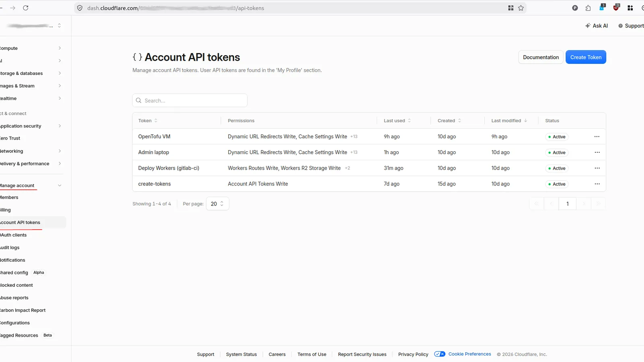Screen dimensions: 644x362
Task: Open Abuse reports in the sidebar
Action: [x=14, y=298]
